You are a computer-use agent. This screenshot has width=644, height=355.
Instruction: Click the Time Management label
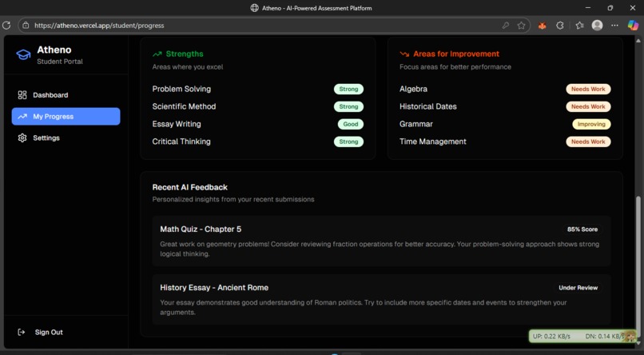coord(432,142)
